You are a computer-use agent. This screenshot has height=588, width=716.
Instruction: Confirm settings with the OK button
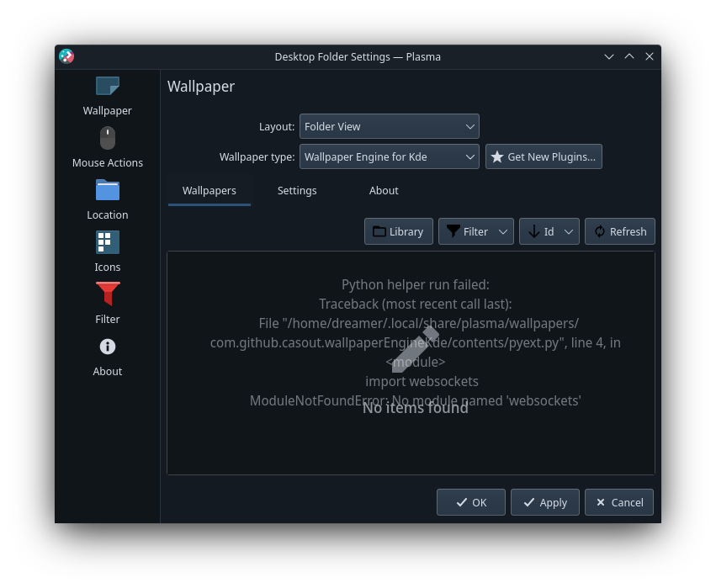pyautogui.click(x=470, y=502)
